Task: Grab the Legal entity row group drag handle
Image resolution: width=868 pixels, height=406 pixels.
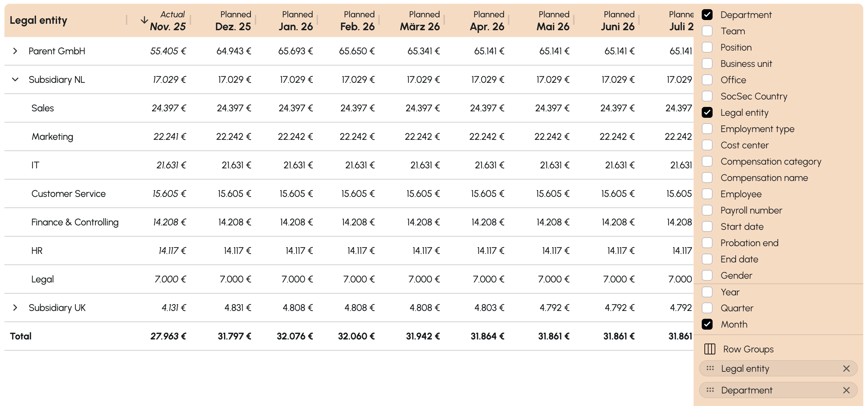Action: [710, 368]
